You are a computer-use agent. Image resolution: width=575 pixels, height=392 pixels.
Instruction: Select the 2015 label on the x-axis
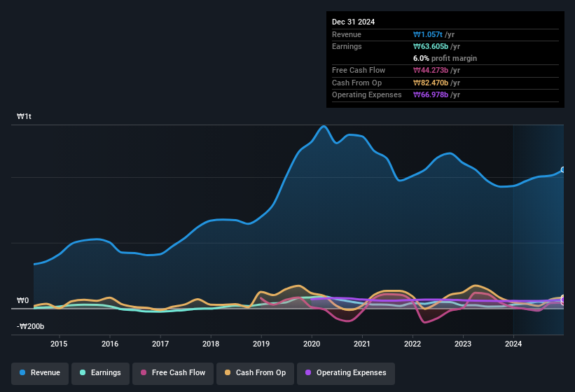[59, 344]
